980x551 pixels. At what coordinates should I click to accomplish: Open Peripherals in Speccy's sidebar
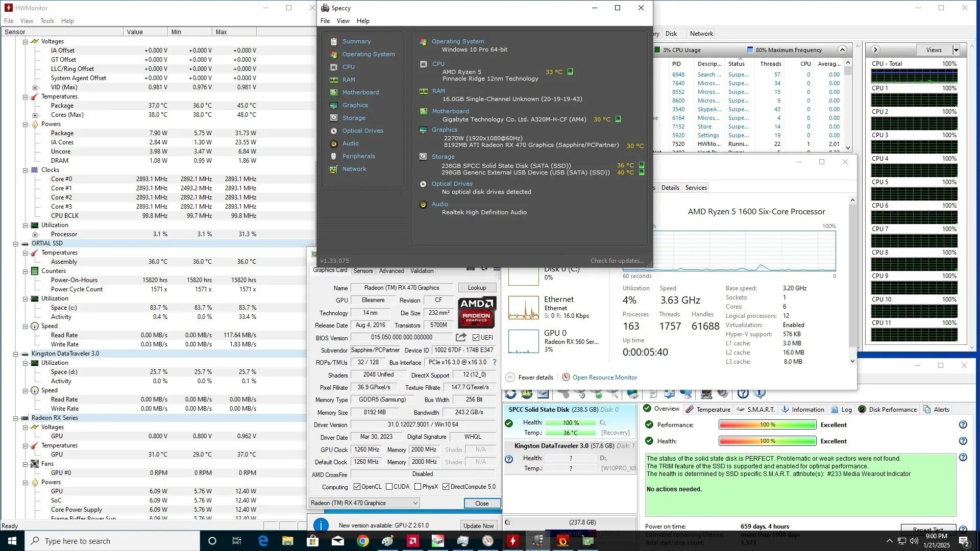point(358,156)
